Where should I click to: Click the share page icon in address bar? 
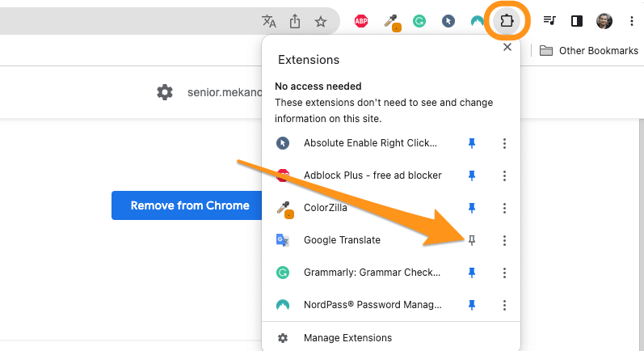tap(295, 21)
